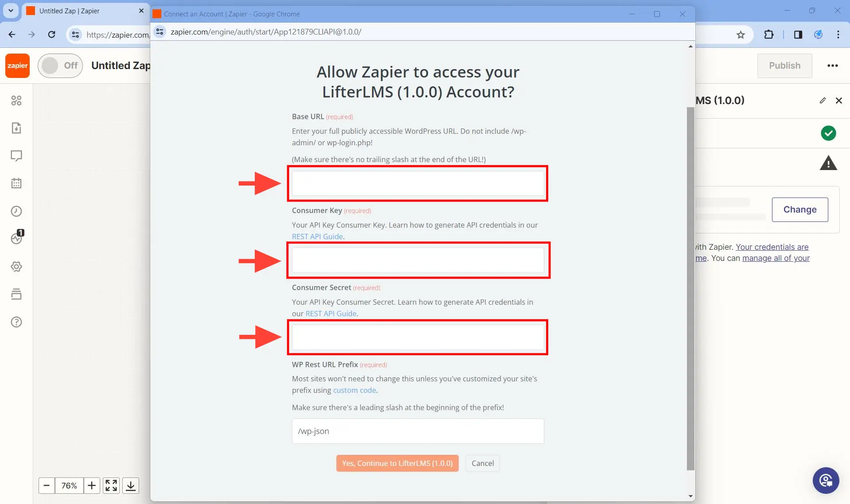Open the REST API Guide link
This screenshot has height=504, width=850.
317,236
